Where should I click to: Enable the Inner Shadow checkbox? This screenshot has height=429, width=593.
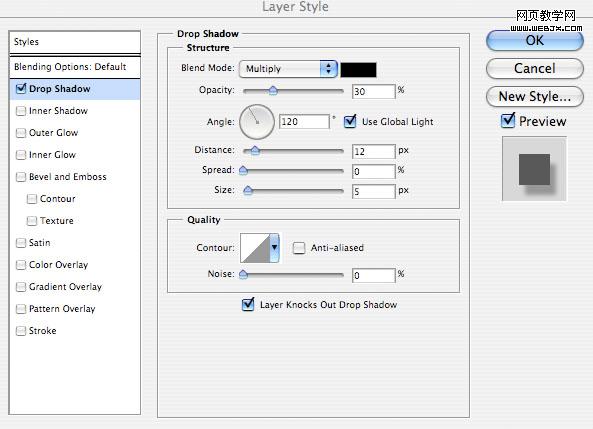point(21,111)
